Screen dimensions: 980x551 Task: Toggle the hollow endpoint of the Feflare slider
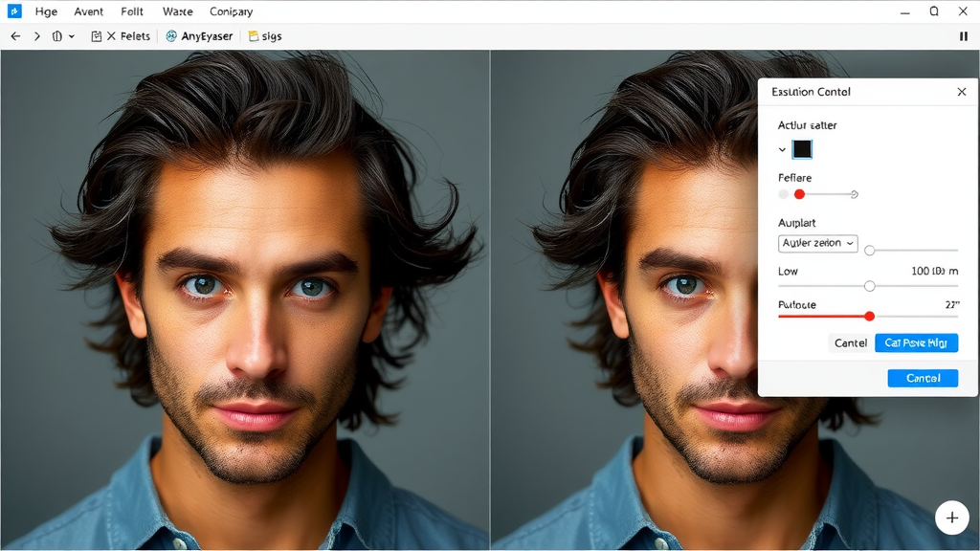pos(855,193)
